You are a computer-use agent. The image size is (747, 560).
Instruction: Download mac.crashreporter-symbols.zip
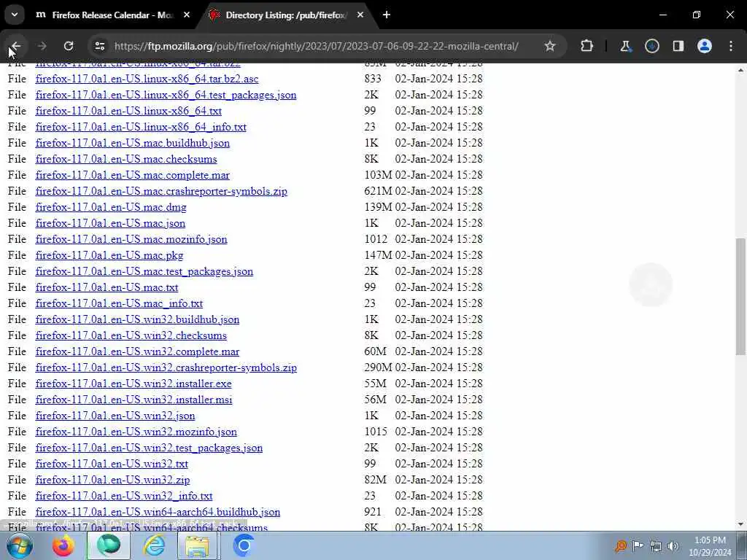[161, 191]
